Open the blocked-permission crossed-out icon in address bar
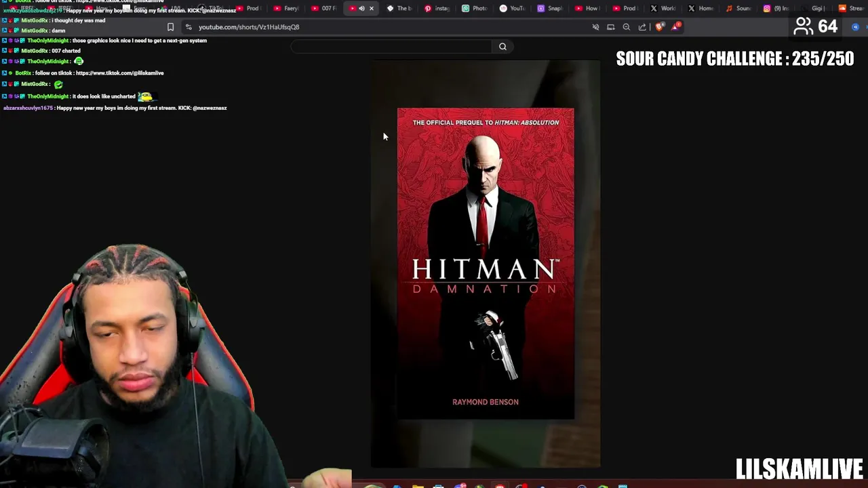Image resolution: width=868 pixels, height=488 pixels. 595,27
